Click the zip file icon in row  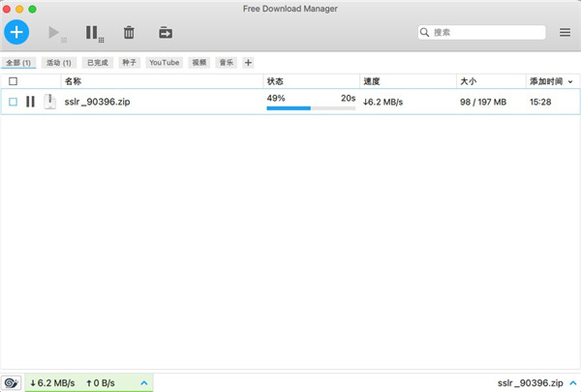pyautogui.click(x=49, y=102)
